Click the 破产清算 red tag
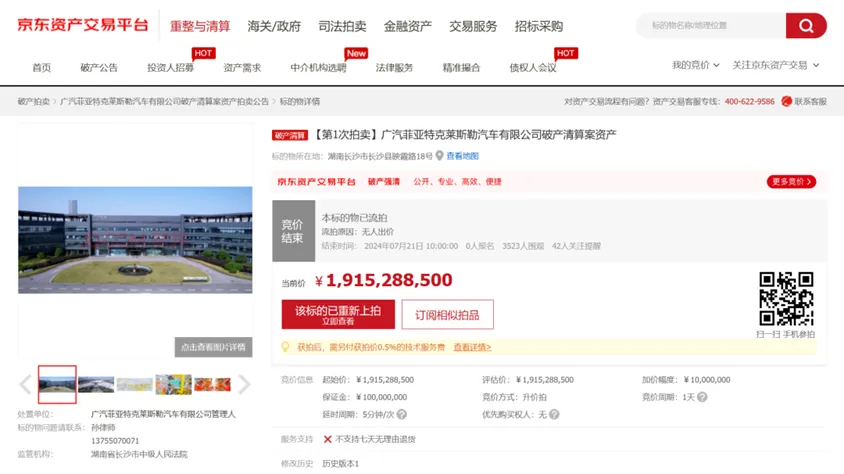Screen dimensions: 844x474 point(290,135)
